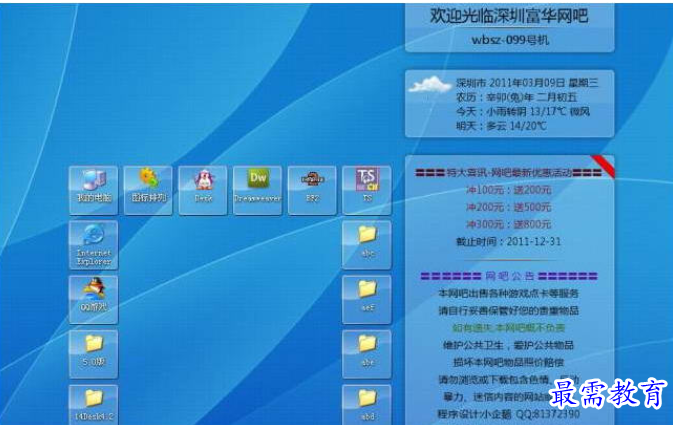The width and height of the screenshot is (673, 425).
Task: Open the 14Desk4.2 folder
Action: coord(94,405)
